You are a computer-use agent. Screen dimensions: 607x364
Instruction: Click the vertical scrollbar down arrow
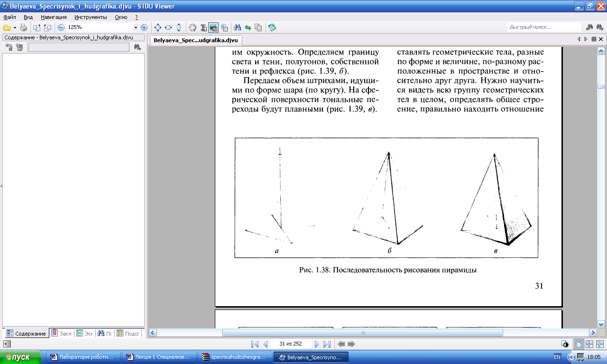(x=601, y=324)
